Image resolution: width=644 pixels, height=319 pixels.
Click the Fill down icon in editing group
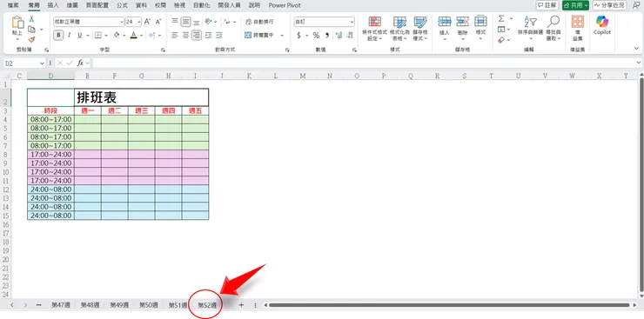501,30
